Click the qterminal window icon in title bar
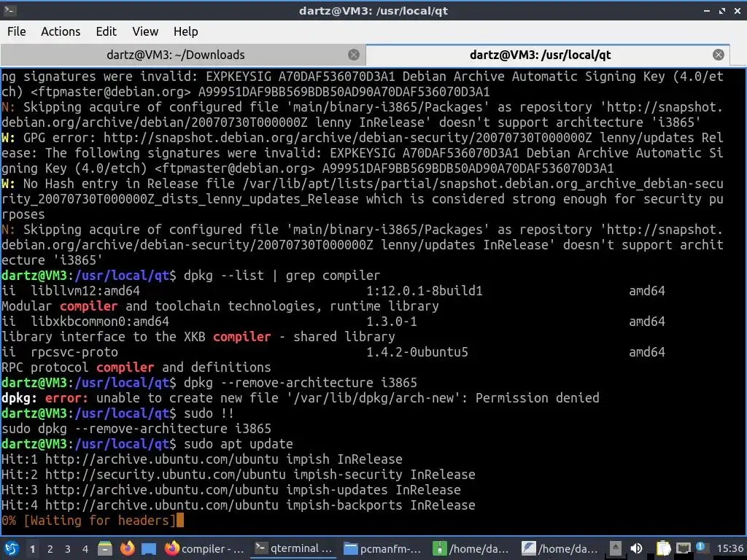This screenshot has height=560, width=747. coord(10,10)
